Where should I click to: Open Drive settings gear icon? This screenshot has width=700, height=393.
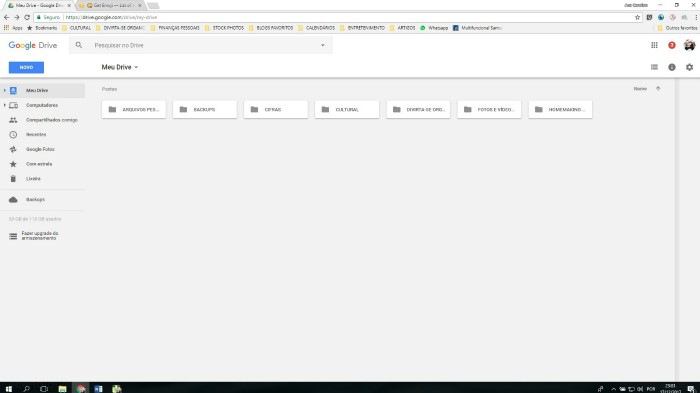click(689, 67)
